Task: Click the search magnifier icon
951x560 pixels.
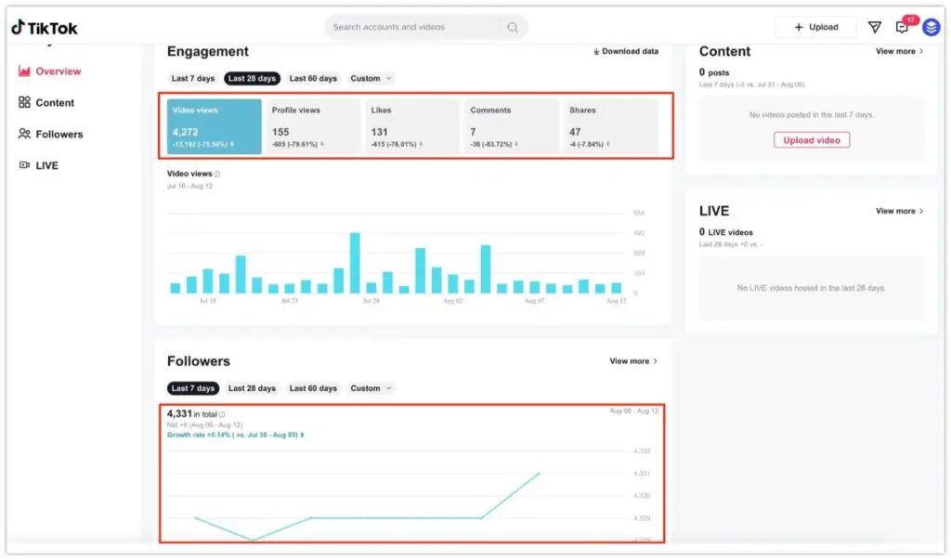Action: tap(513, 27)
